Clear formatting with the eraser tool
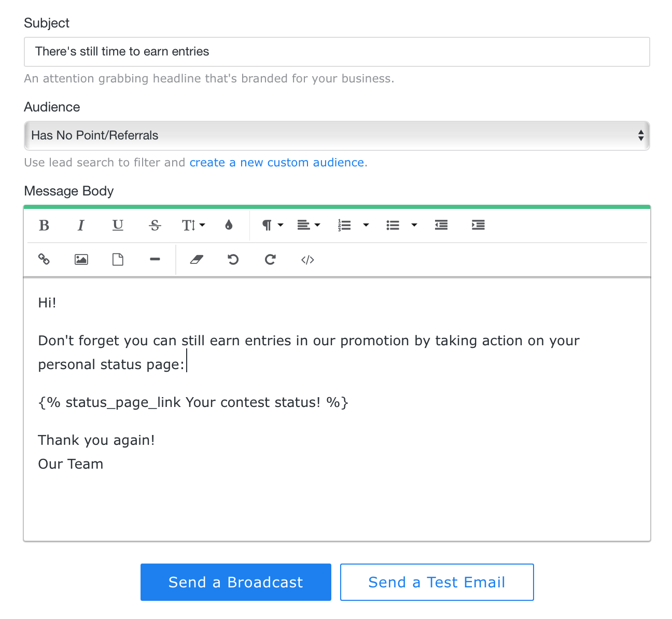Viewport: 672px width, 619px height. (197, 259)
